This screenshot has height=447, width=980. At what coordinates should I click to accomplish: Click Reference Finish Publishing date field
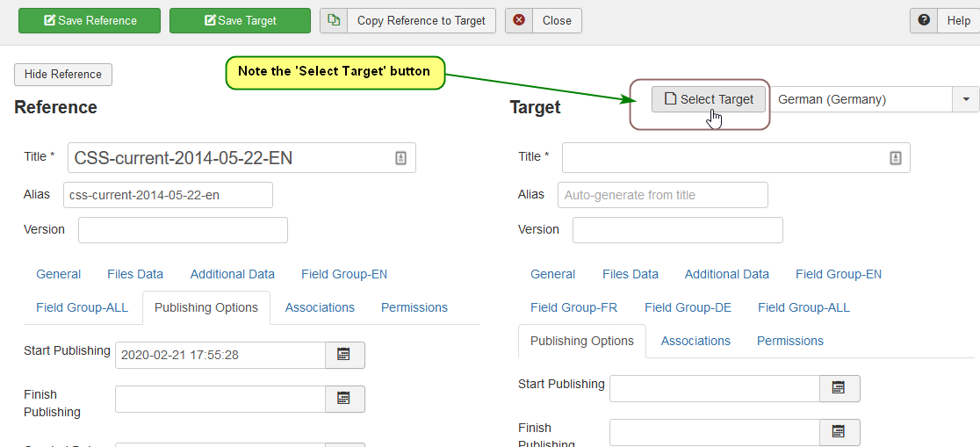220,399
